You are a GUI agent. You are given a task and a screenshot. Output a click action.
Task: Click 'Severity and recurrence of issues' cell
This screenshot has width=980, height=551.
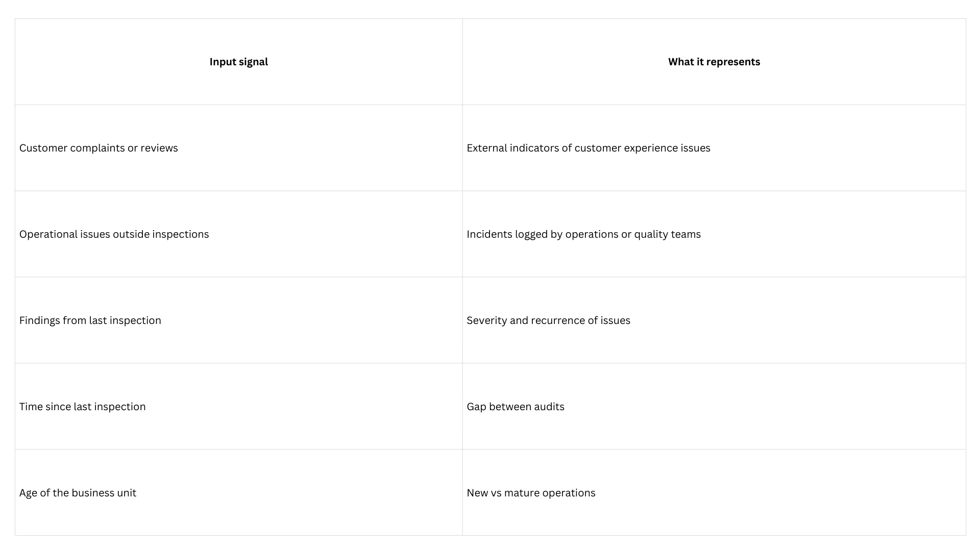[548, 320]
